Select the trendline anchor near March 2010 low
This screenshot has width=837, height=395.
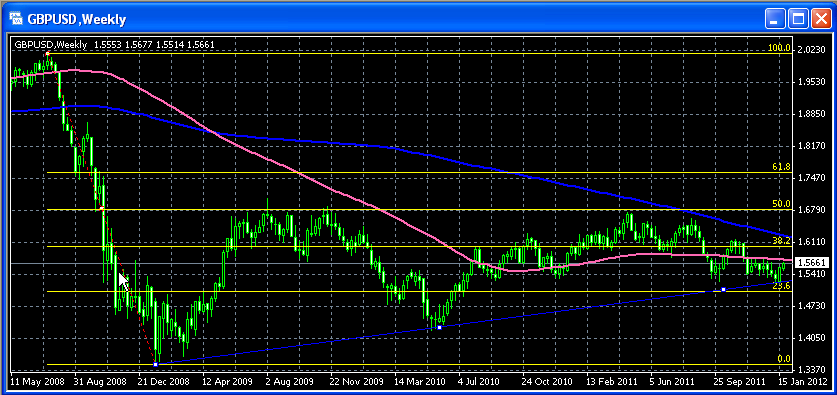pyautogui.click(x=439, y=327)
